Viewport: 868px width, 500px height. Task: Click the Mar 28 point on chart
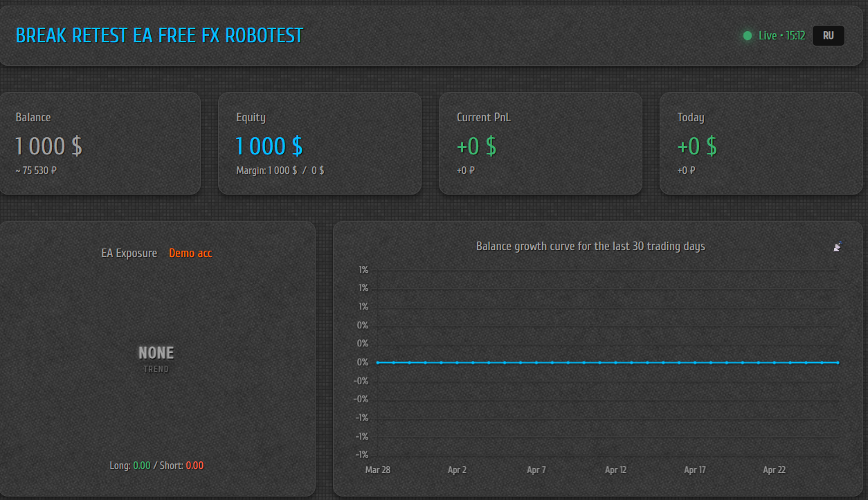click(x=378, y=362)
